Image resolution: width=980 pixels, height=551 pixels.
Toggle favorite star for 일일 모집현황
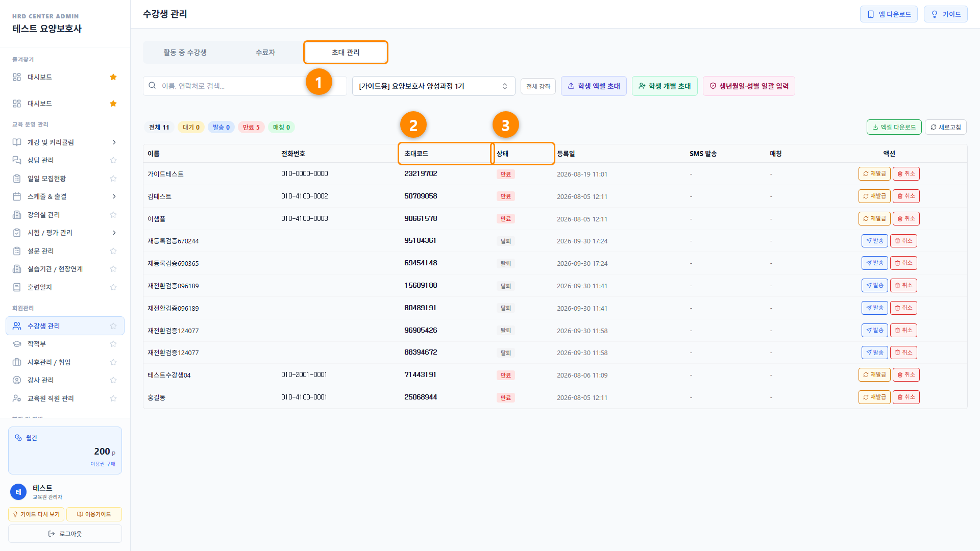pyautogui.click(x=113, y=179)
